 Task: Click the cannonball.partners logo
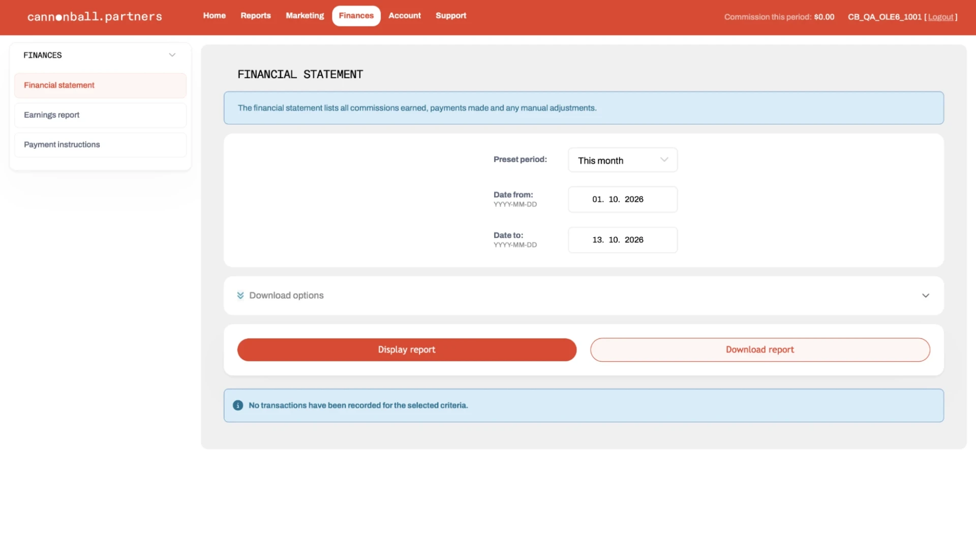pos(95,17)
